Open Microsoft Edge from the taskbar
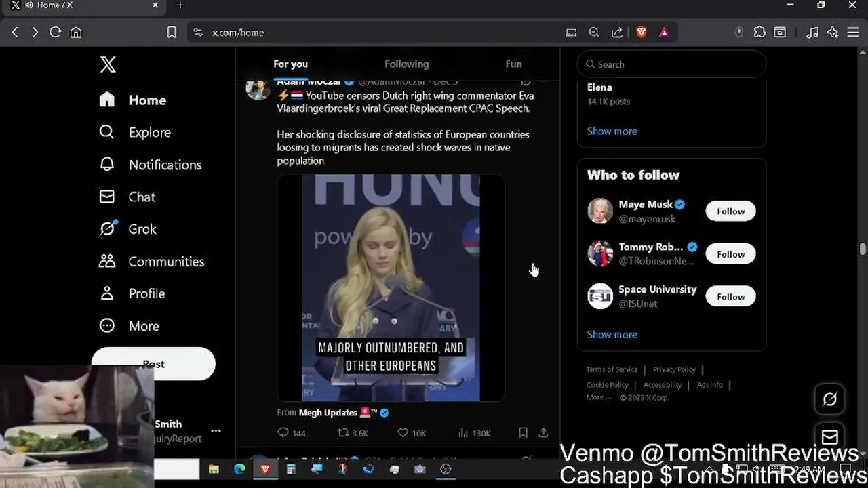Viewport: 868px width, 488px height. pyautogui.click(x=239, y=469)
